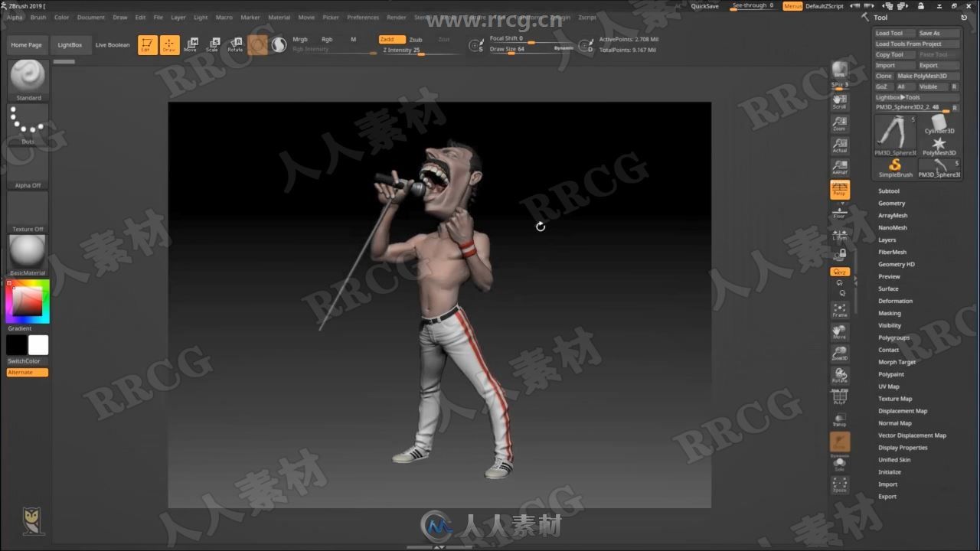Screen dimensions: 980x551
Task: Open the Material menu
Action: tap(279, 17)
